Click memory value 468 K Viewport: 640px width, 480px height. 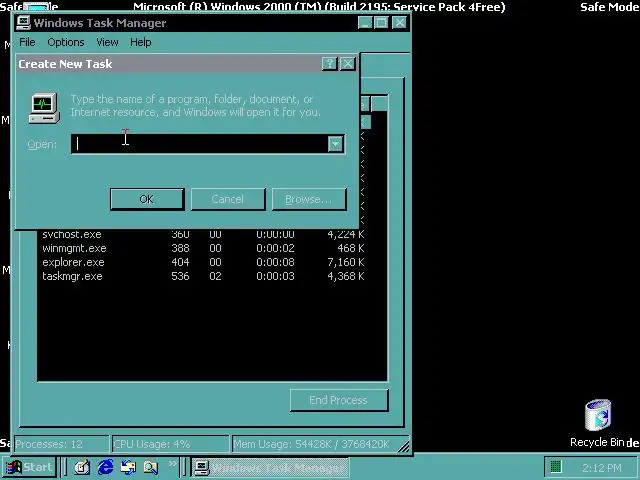351,248
